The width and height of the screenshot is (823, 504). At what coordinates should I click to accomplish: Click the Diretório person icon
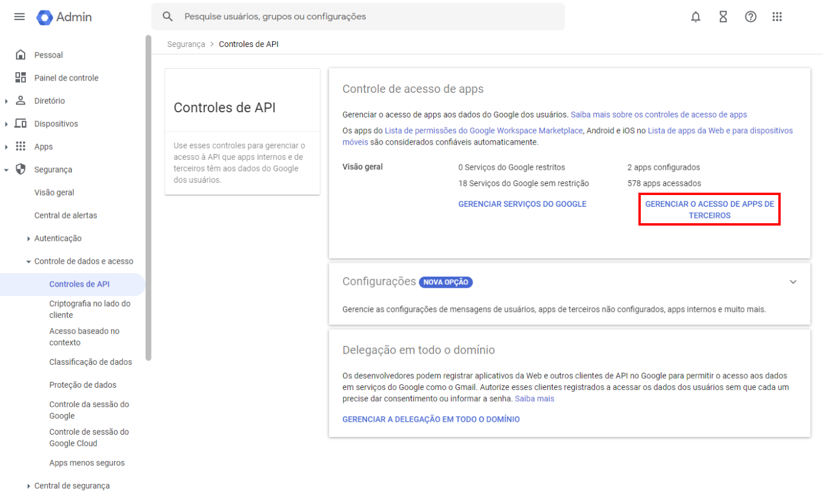(x=21, y=100)
